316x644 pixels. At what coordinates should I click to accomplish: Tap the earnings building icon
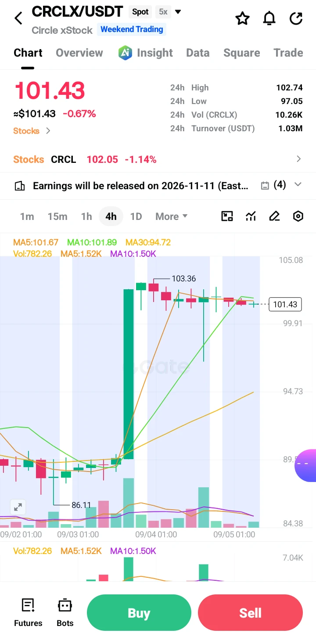tap(20, 186)
